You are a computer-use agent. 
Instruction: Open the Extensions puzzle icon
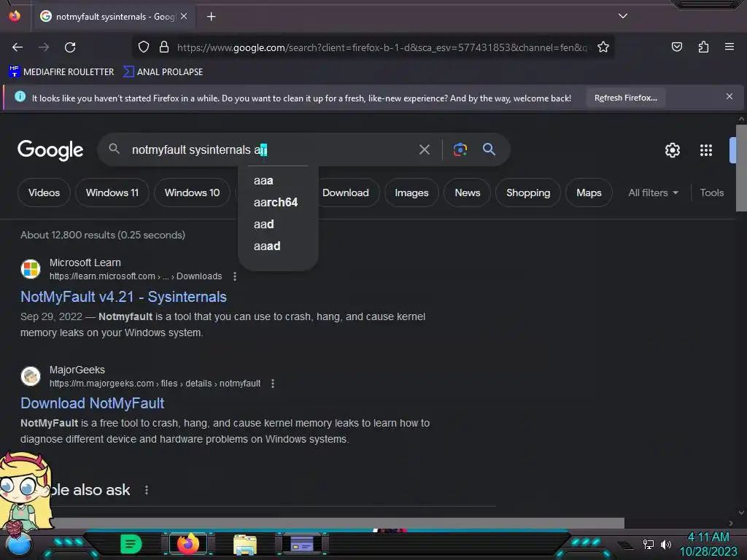point(703,47)
